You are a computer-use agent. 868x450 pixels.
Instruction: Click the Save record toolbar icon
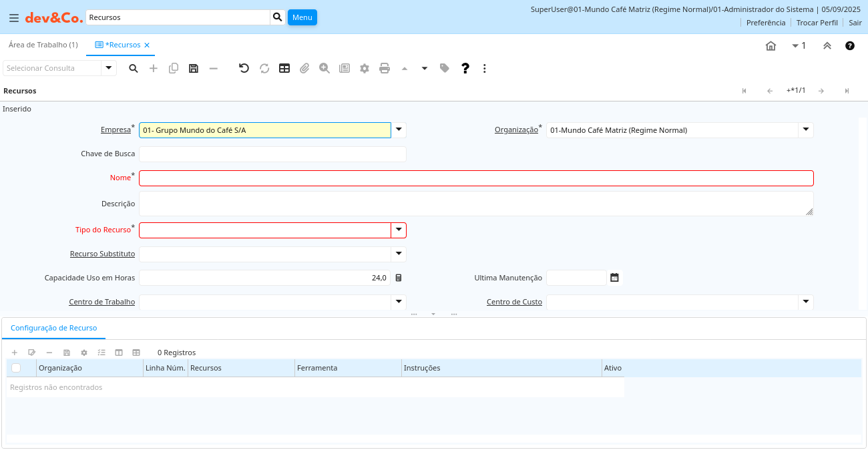[x=194, y=68]
